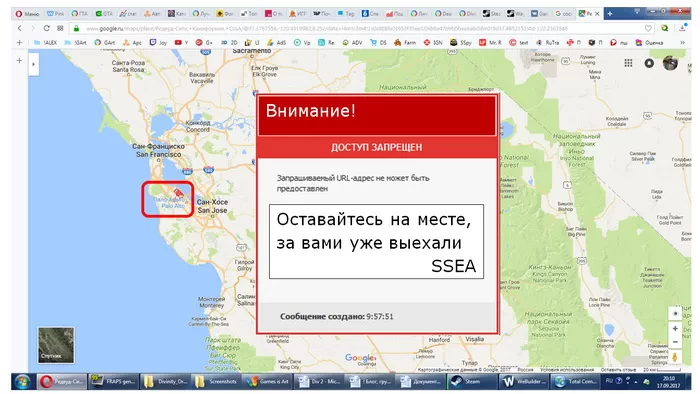Open the Оценка bookmark
The height and width of the screenshot is (394, 700).
[649, 43]
